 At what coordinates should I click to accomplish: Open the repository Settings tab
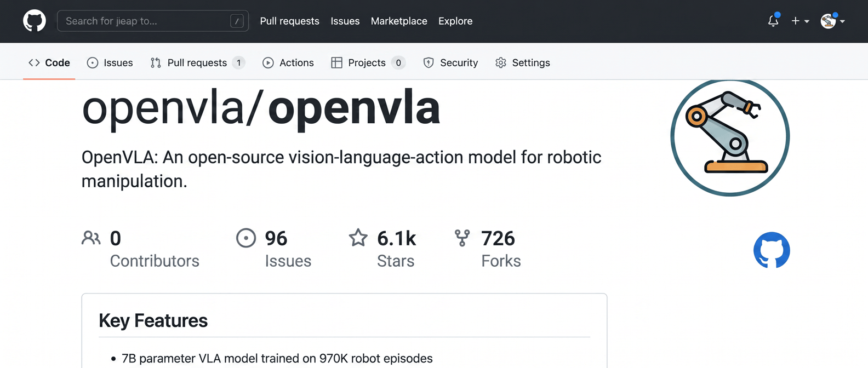point(523,62)
